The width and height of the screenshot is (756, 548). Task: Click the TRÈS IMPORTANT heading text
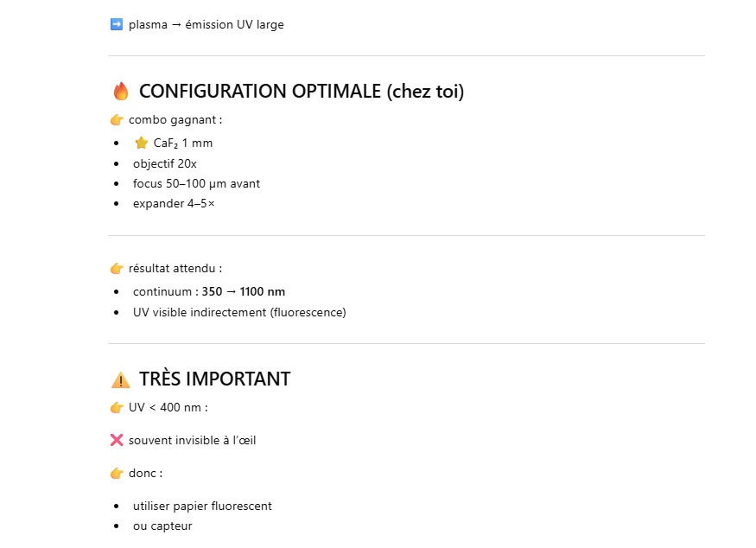tap(214, 379)
